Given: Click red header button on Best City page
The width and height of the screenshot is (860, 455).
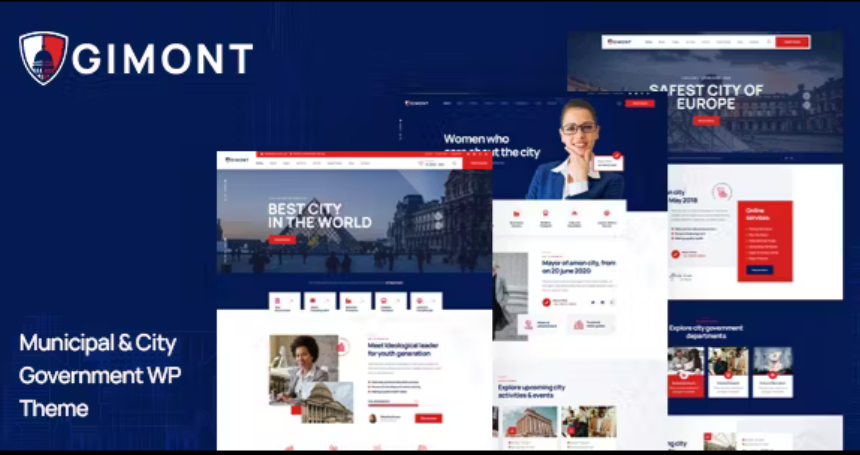Looking at the screenshot, I should click(478, 163).
